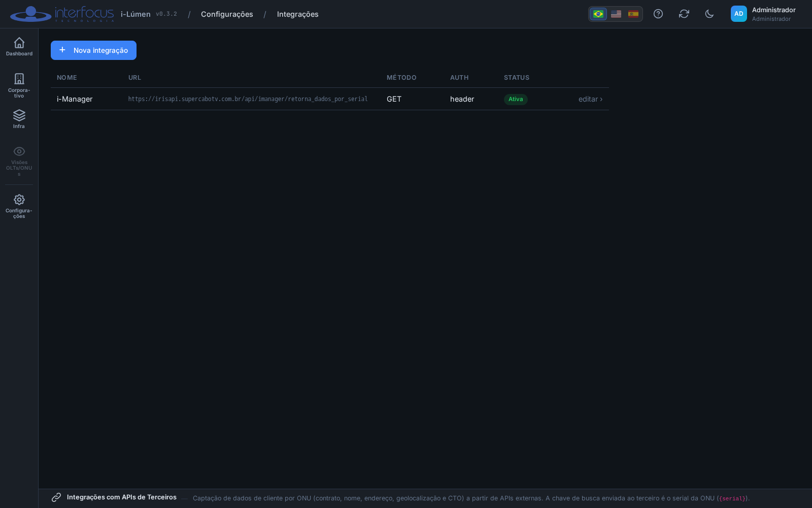Click the AD user avatar
The width and height of the screenshot is (812, 508).
point(739,14)
